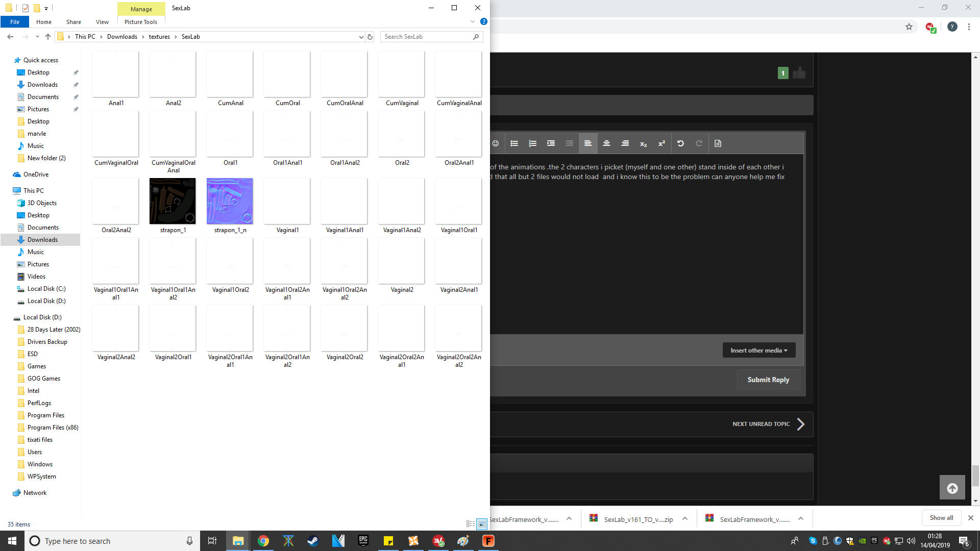Center align text in editor
Screen dimensions: 980x551
point(606,143)
